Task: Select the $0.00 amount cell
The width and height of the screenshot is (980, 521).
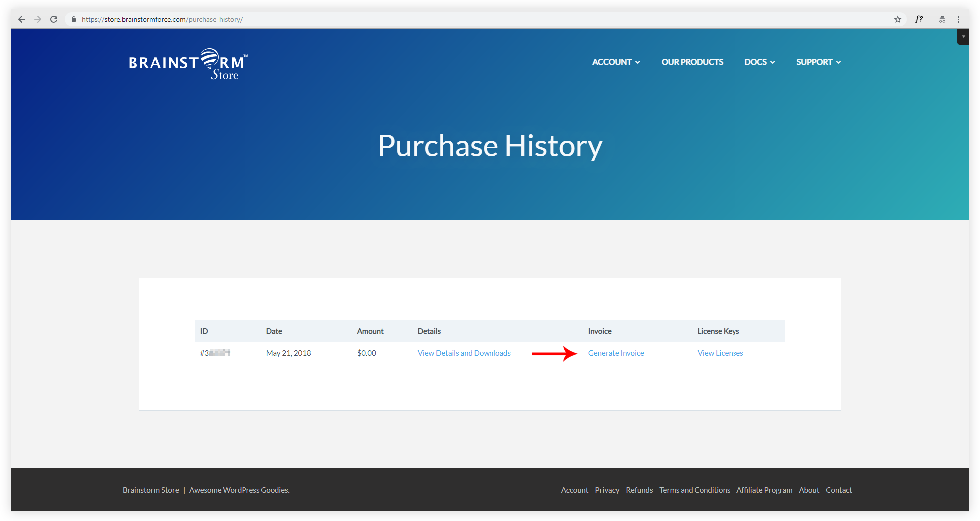Action: [366, 353]
